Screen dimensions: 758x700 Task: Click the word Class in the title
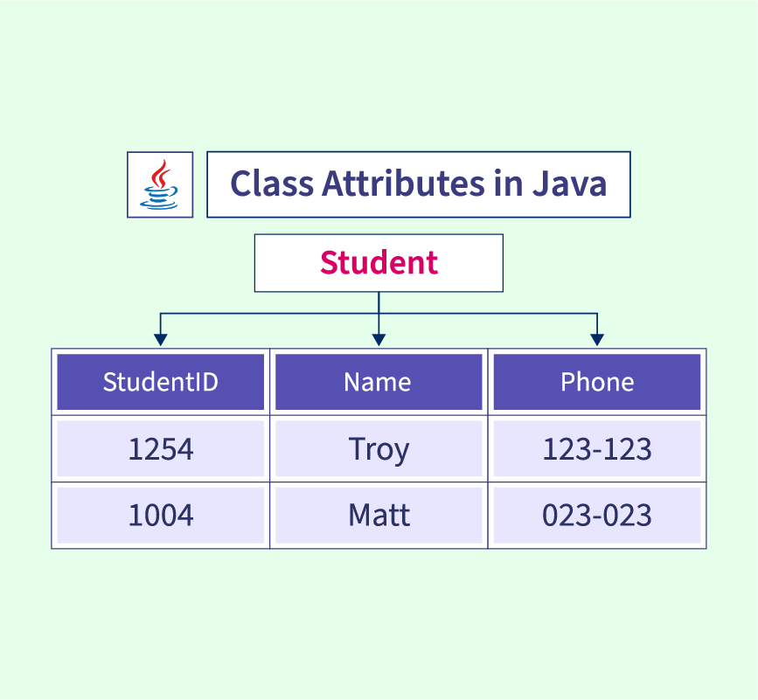tap(271, 184)
